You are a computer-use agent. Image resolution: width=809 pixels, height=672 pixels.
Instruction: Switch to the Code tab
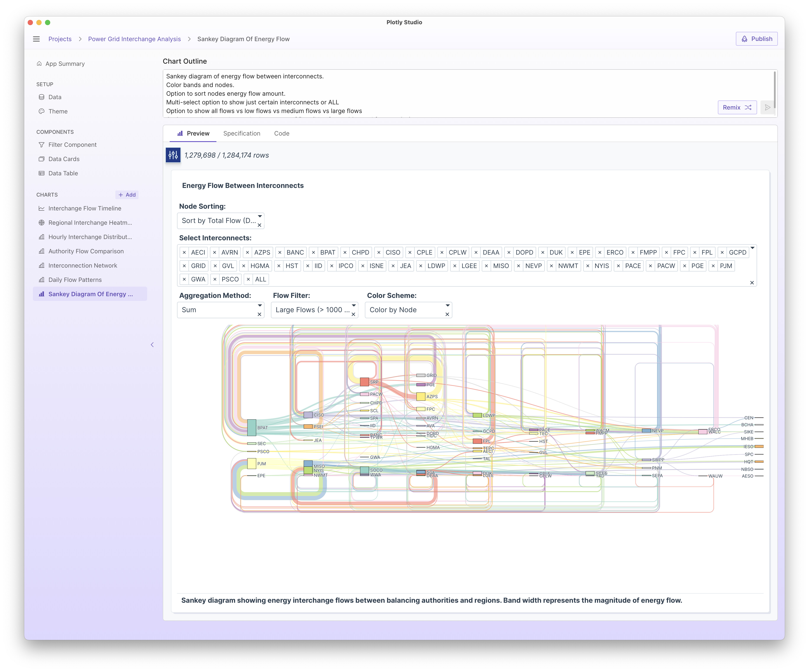[x=282, y=133]
